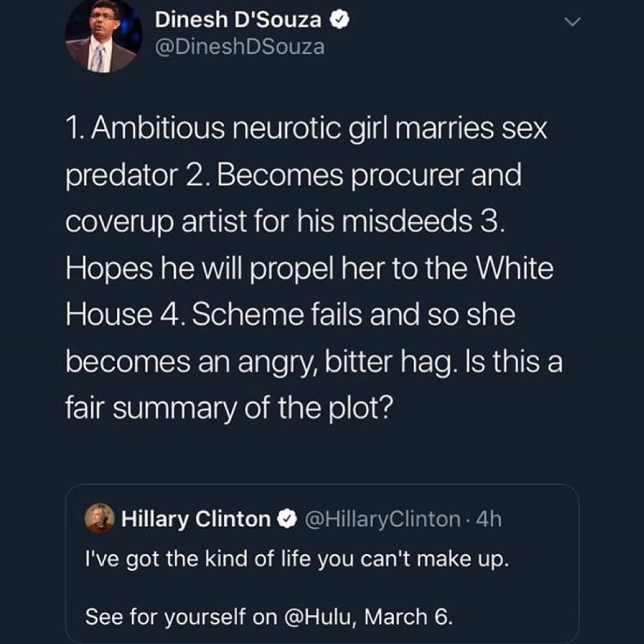Open the tweet options chevron menu

tap(572, 23)
